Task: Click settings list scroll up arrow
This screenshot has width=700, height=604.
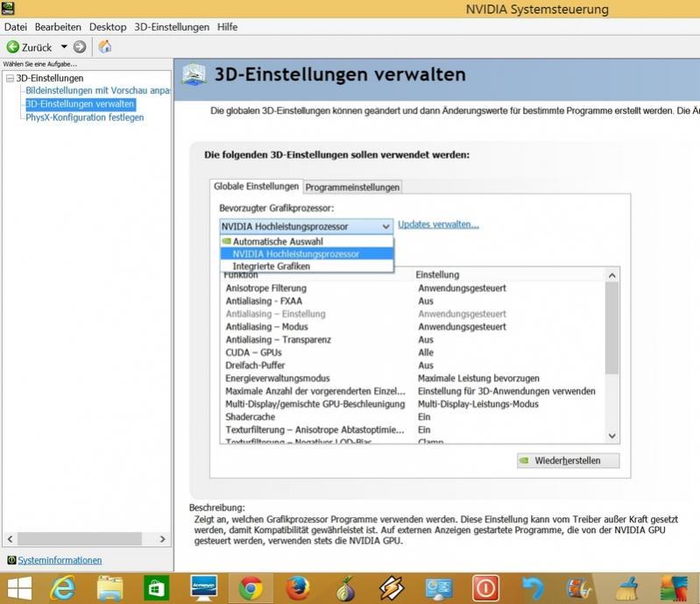Action: tap(612, 275)
